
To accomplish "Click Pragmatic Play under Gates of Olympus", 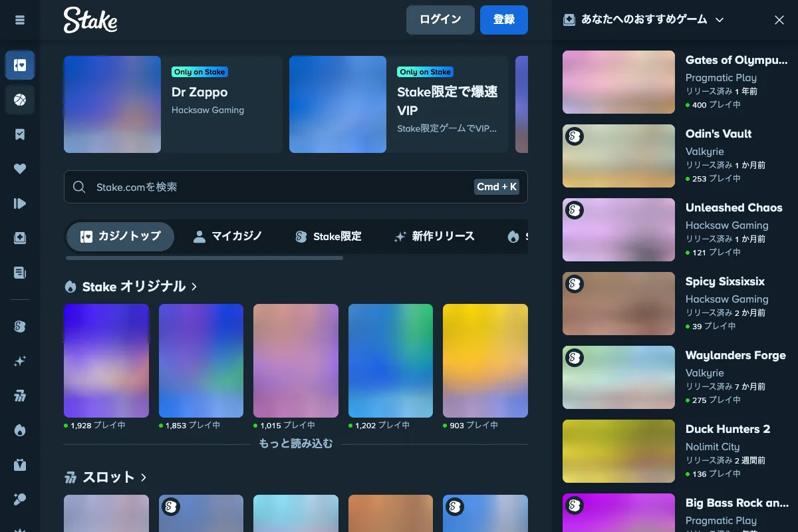I will 721,78.
